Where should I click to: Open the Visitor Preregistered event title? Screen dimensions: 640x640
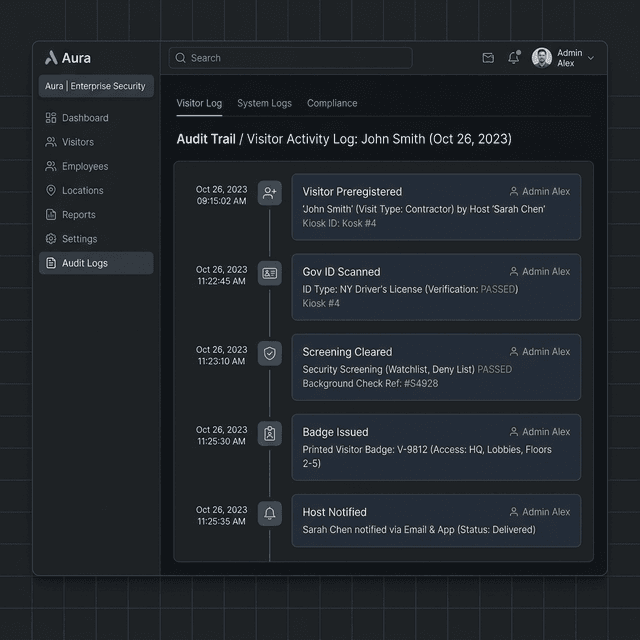pos(352,192)
